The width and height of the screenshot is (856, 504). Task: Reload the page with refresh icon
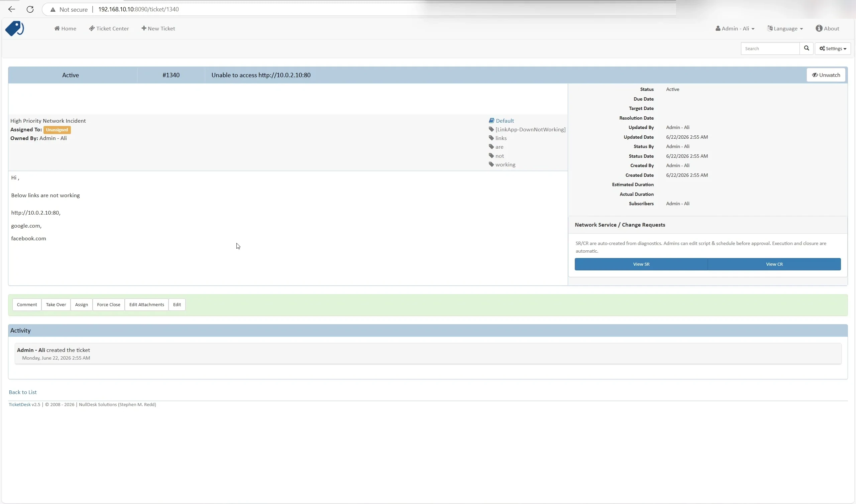[x=30, y=9]
